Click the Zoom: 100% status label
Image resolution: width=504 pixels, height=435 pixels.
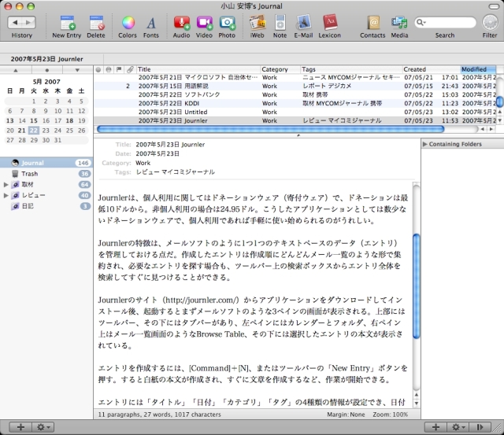pos(391,415)
